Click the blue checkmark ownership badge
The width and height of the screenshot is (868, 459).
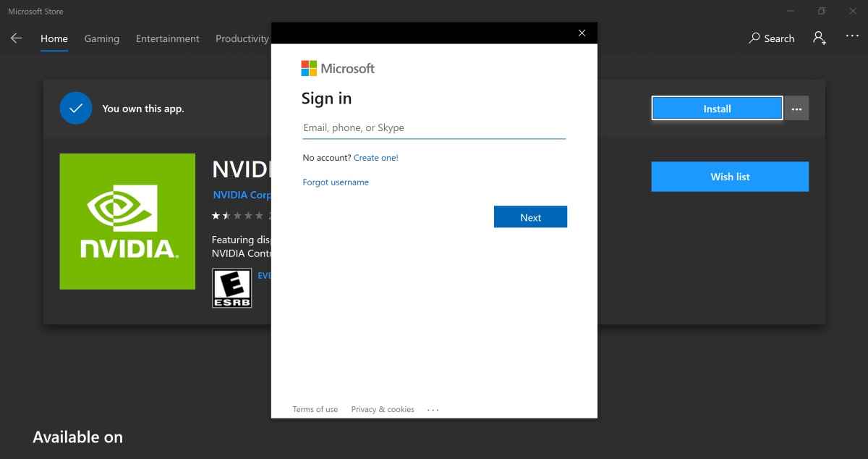[x=76, y=109]
